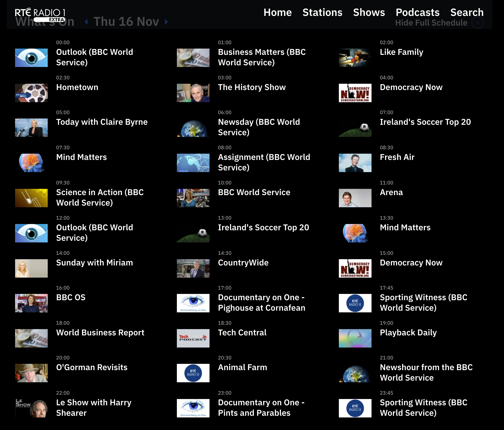Select 13:30 Mind Matters title

[405, 228]
